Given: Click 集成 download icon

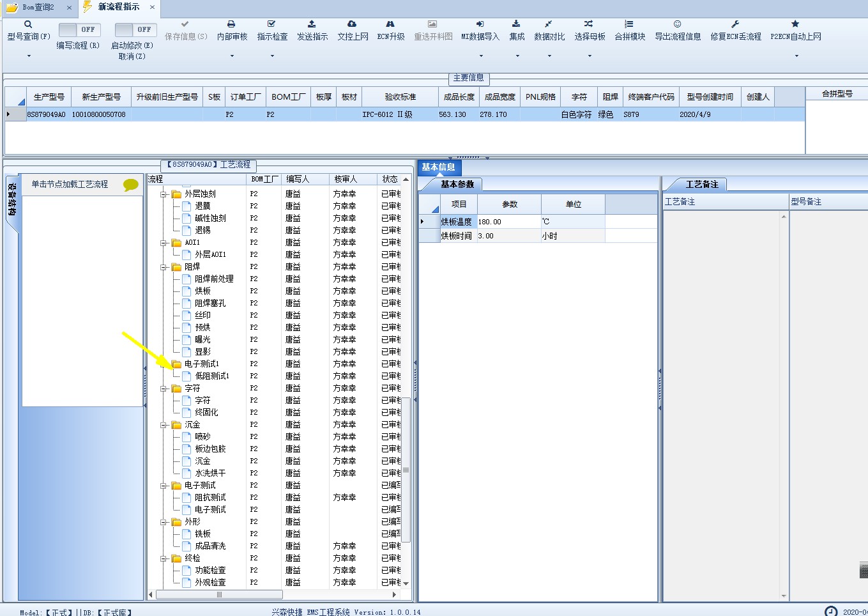Looking at the screenshot, I should (517, 24).
